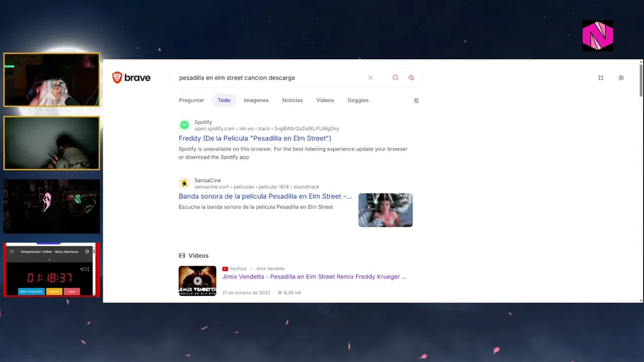
Task: Click the 'Escucha la banda sonora' snippet text
Action: tap(256, 207)
